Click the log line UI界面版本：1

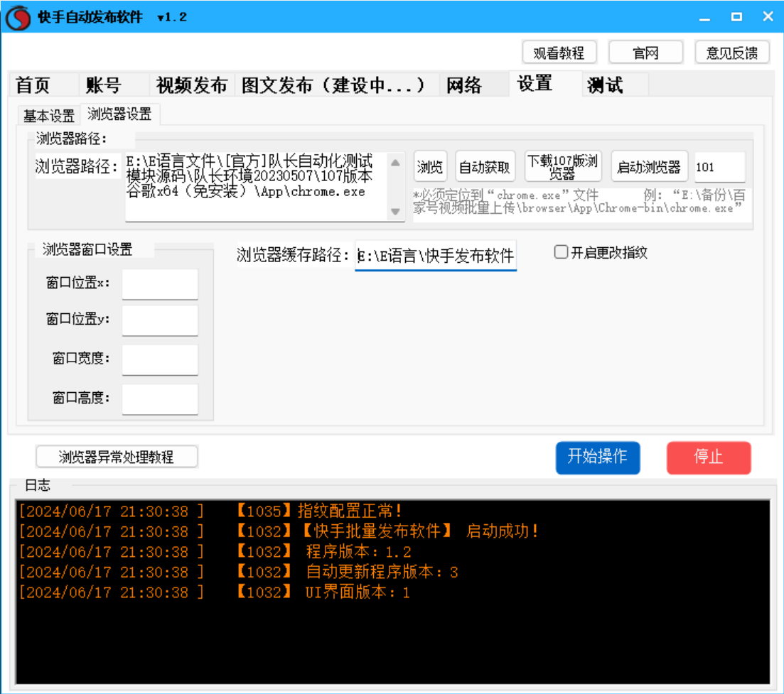pyautogui.click(x=215, y=592)
